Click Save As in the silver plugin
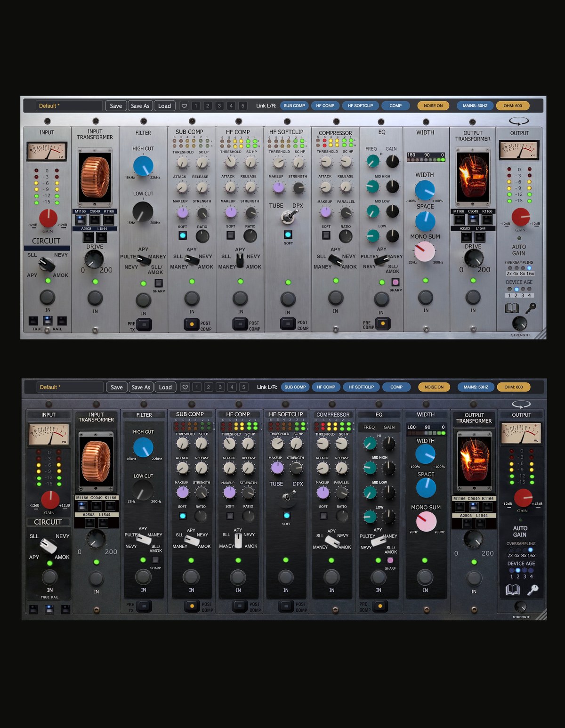The height and width of the screenshot is (728, 565). coord(140,106)
